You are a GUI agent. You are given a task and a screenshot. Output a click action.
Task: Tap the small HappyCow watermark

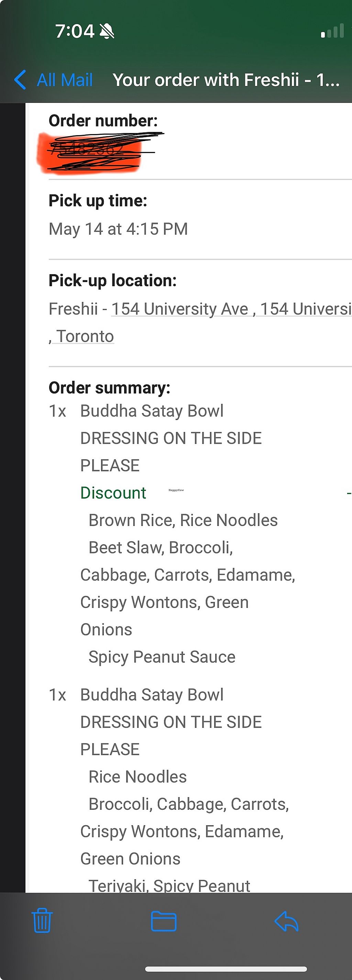coord(176,490)
